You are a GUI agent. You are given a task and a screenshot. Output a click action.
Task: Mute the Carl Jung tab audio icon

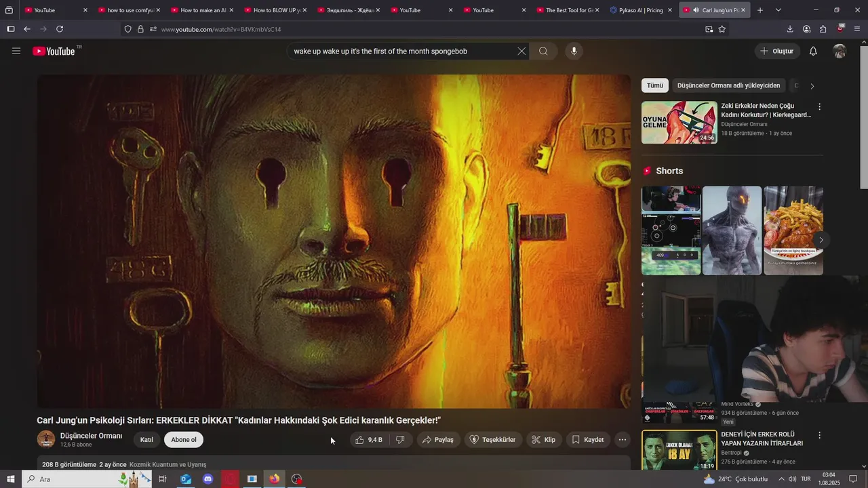point(696,10)
